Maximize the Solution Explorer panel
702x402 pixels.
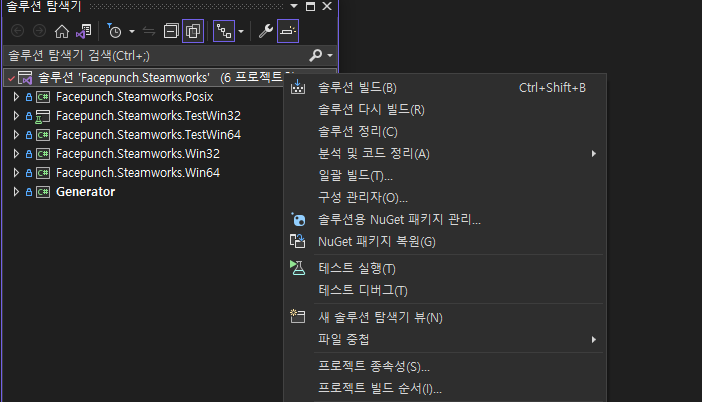click(310, 6)
